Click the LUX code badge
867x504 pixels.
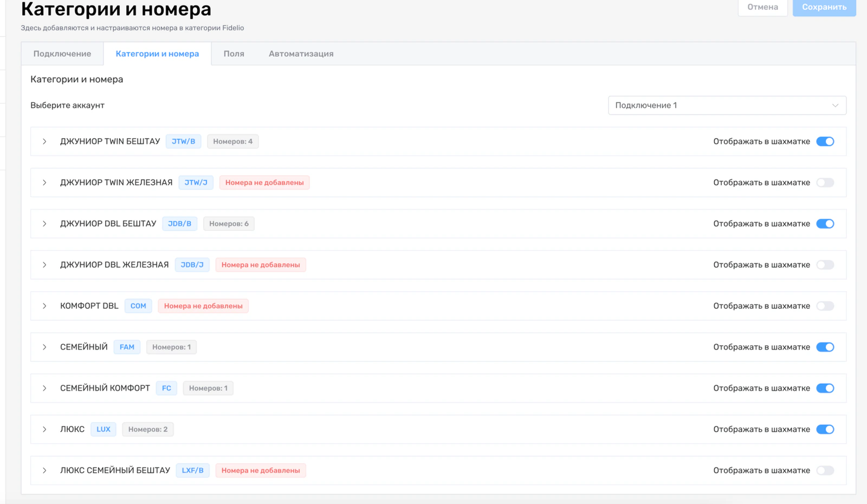(x=103, y=429)
